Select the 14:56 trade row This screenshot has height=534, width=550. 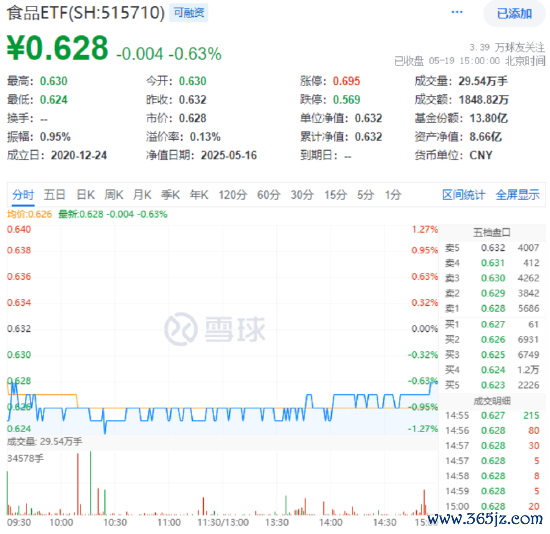(492, 430)
